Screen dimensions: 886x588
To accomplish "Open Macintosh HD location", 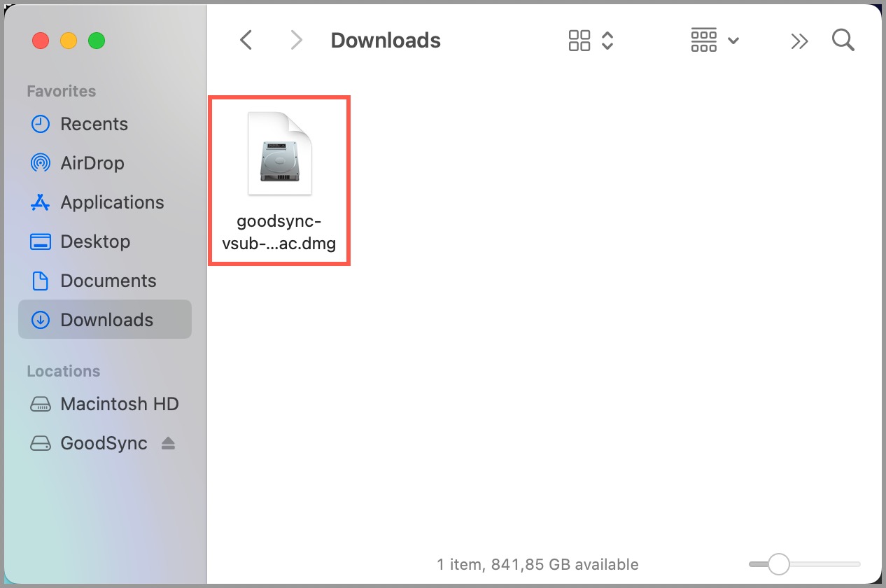I will 105,404.
